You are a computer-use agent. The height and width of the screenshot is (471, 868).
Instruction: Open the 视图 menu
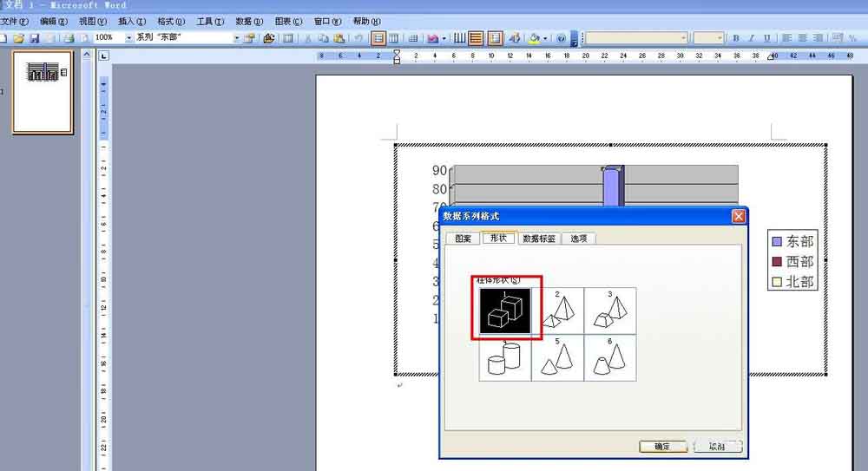click(93, 21)
